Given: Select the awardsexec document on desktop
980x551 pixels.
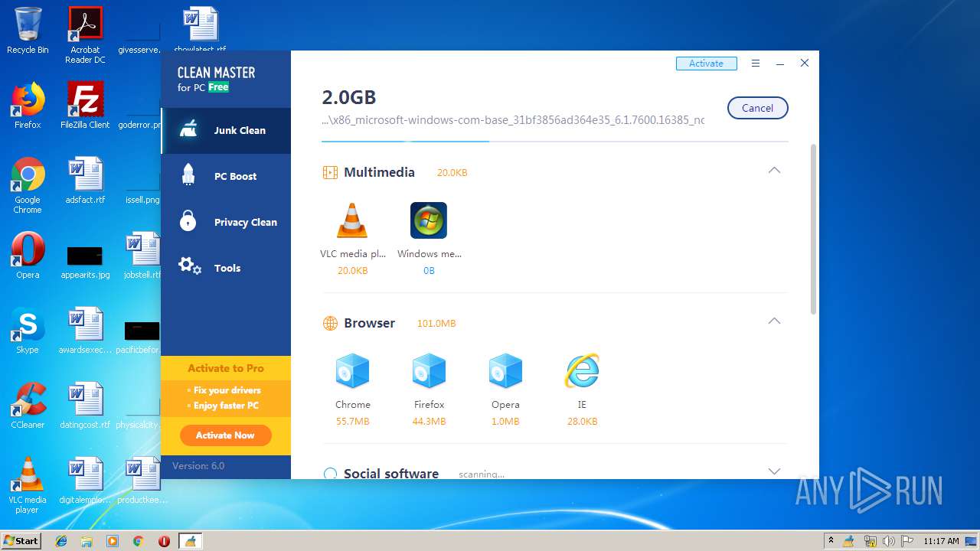Looking at the screenshot, I should tap(85, 331).
